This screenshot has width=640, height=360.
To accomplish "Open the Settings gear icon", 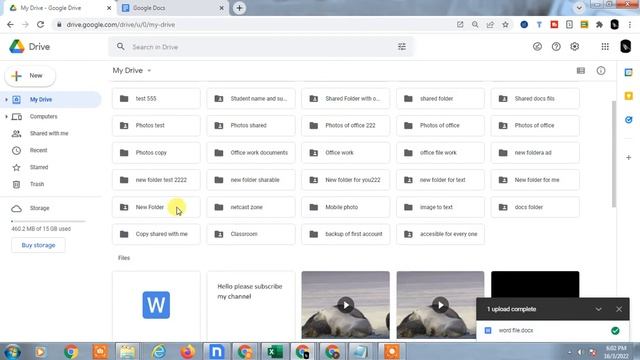I will point(575,47).
